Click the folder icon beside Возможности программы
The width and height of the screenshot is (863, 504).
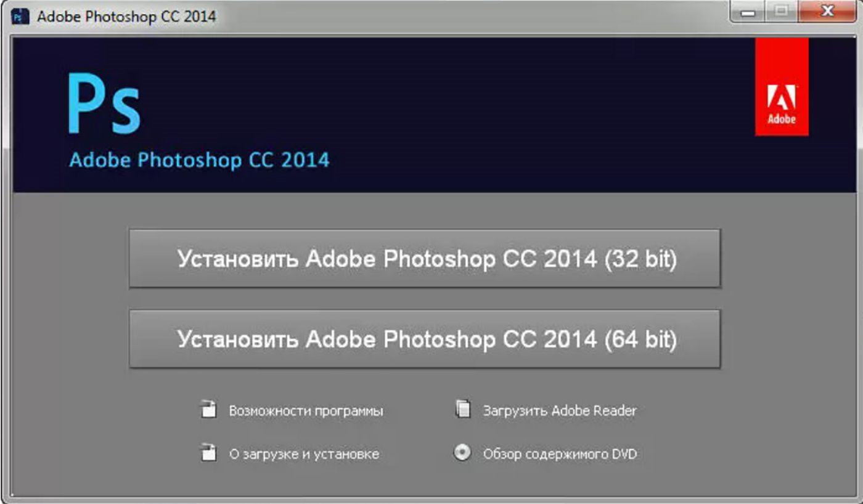tap(210, 409)
